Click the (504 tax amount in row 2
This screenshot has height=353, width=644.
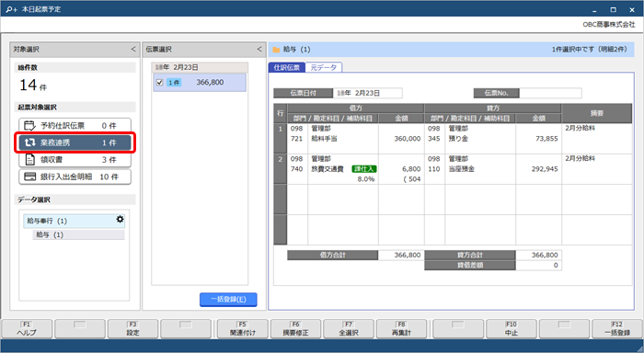click(x=412, y=179)
